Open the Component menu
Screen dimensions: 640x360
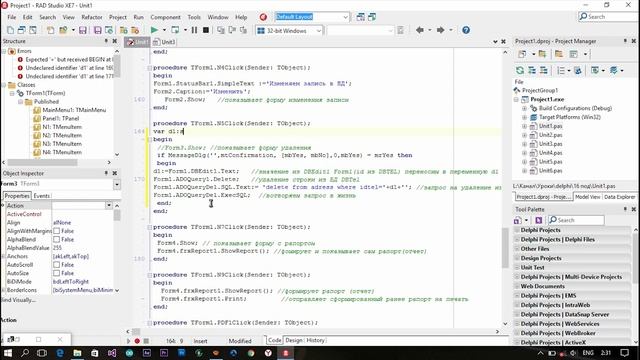165,17
